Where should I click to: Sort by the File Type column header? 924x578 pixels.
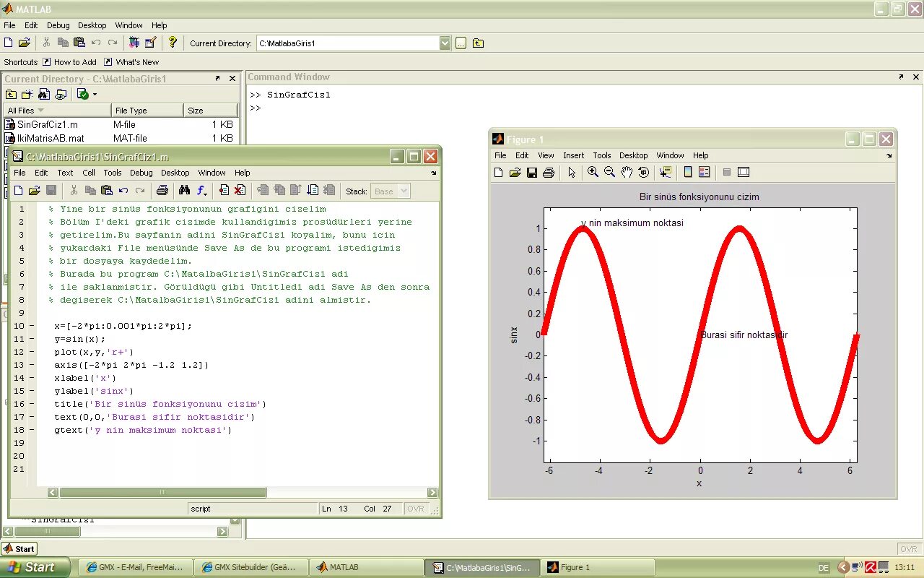147,111
